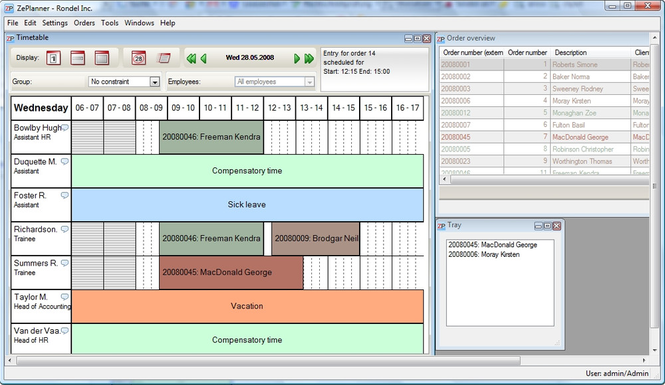Advance to next day with green right arrow
The image size is (665, 385).
click(297, 59)
